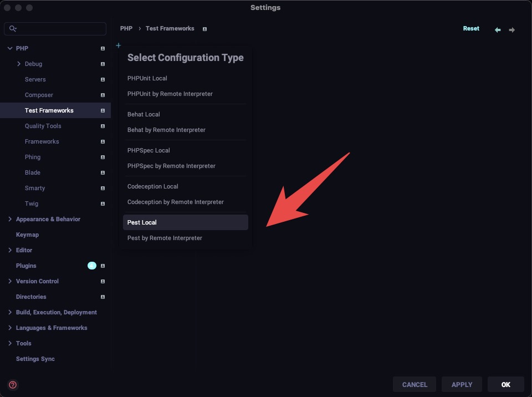Click the APPLY button
This screenshot has height=397, width=532.
(x=462, y=384)
